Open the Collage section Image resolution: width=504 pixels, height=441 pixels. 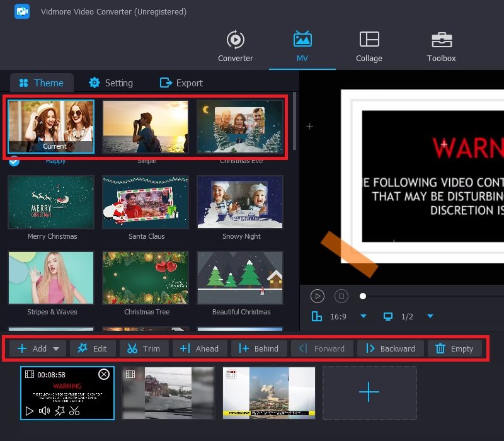click(x=369, y=47)
